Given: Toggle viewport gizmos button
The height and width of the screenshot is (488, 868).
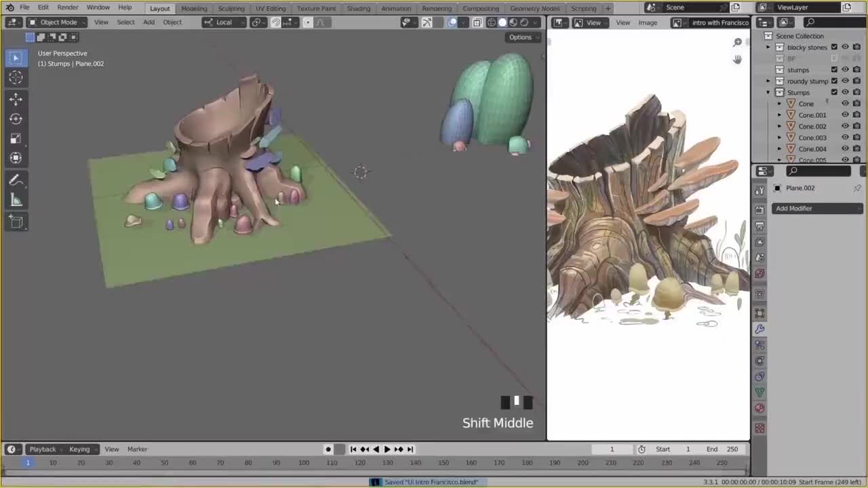Looking at the screenshot, I should click(x=427, y=22).
